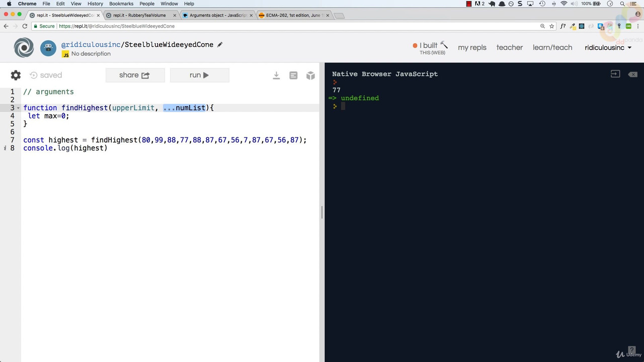Open the files panel icon
644x362 pixels.
(293, 75)
